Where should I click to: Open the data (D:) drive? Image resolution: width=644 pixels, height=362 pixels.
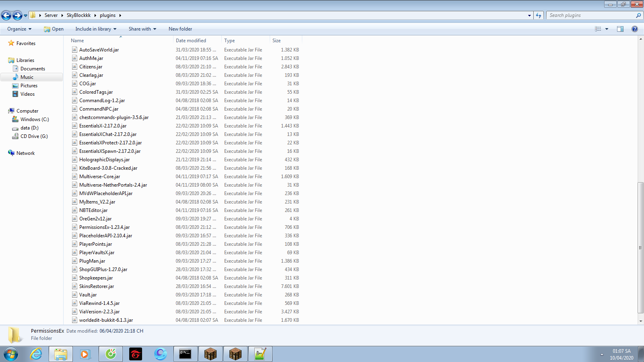[x=29, y=128]
